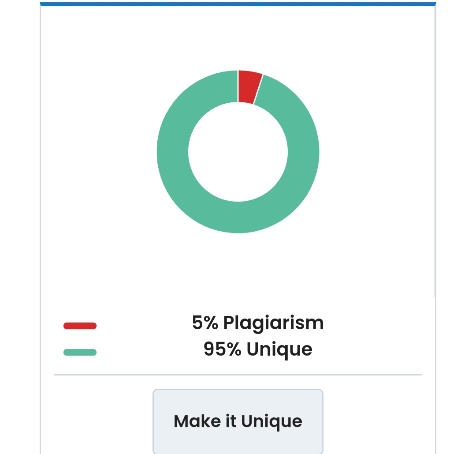Click the 95% figure in the legend
476x454 pixels.
222,349
